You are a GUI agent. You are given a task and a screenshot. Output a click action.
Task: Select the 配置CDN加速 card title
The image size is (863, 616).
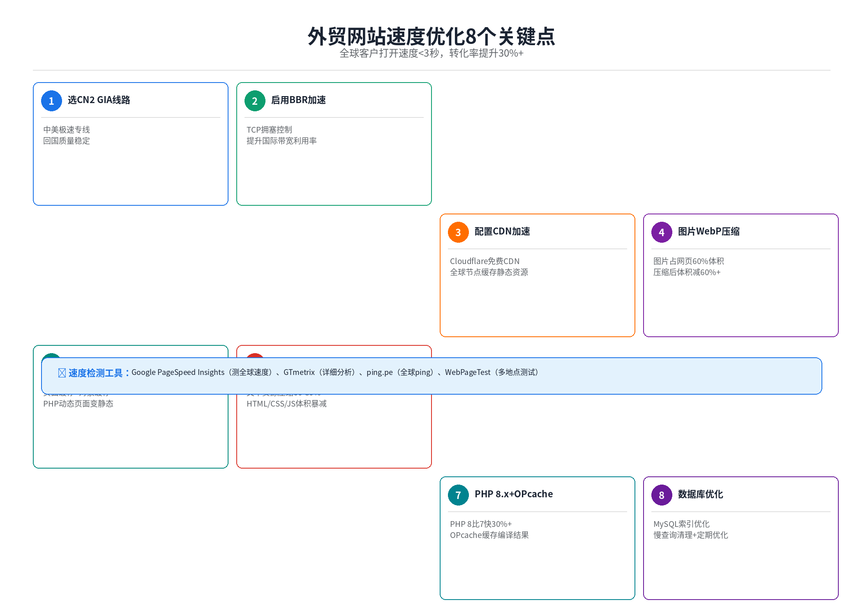(502, 232)
